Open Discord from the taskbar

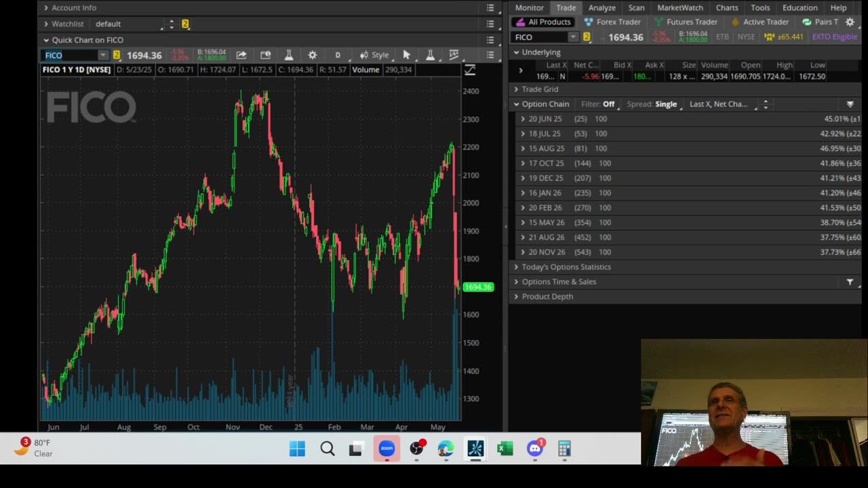point(535,449)
